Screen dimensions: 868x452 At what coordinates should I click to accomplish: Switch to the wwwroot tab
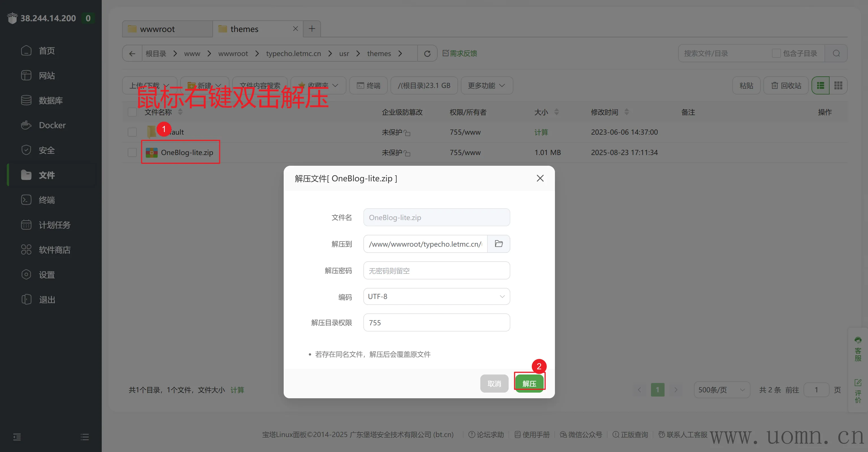(157, 29)
